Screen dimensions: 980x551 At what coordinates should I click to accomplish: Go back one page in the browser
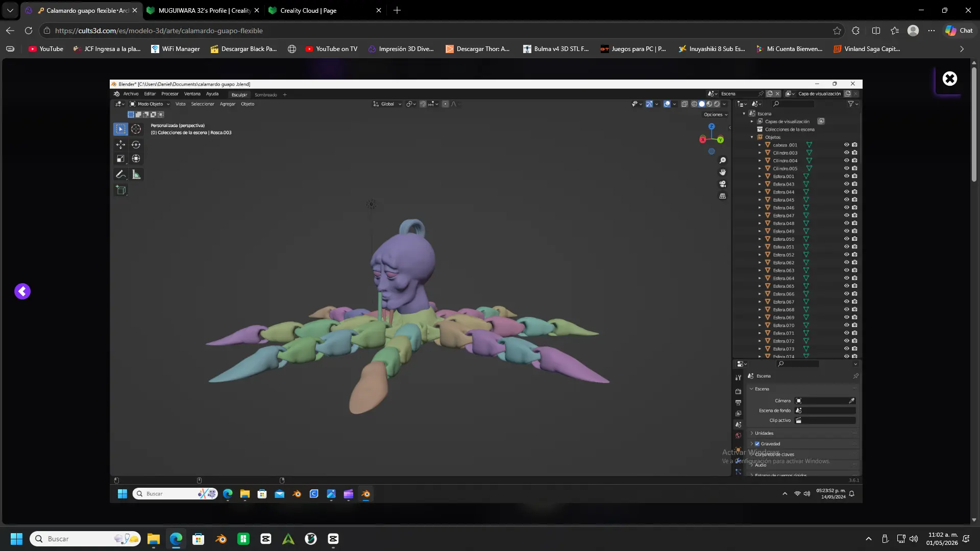10,31
